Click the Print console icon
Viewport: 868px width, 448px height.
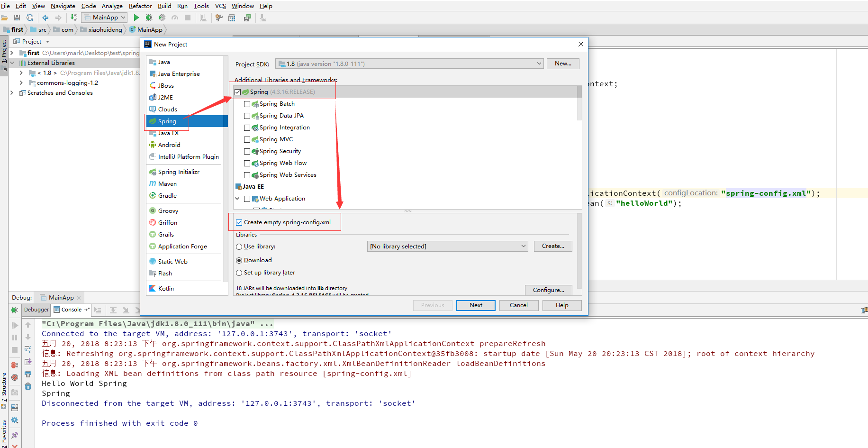pos(28,374)
